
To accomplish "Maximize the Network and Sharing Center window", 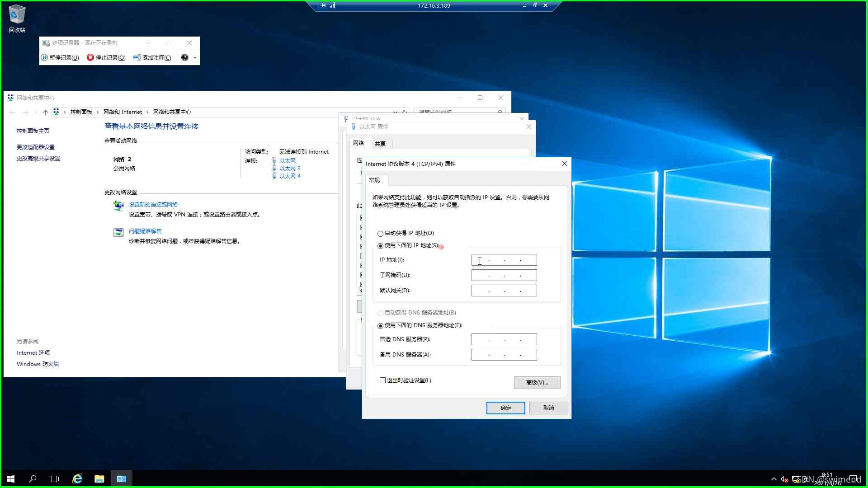I will point(480,98).
